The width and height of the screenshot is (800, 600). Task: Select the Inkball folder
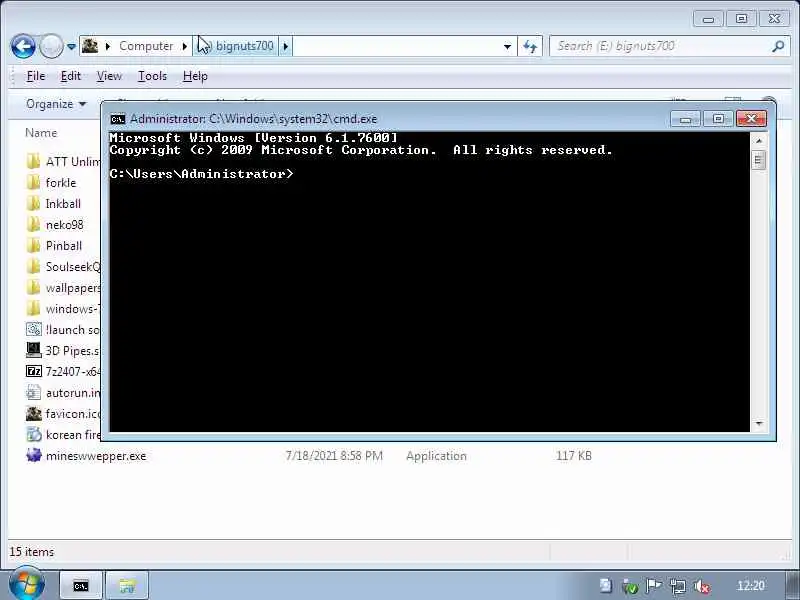pyautogui.click(x=54, y=204)
